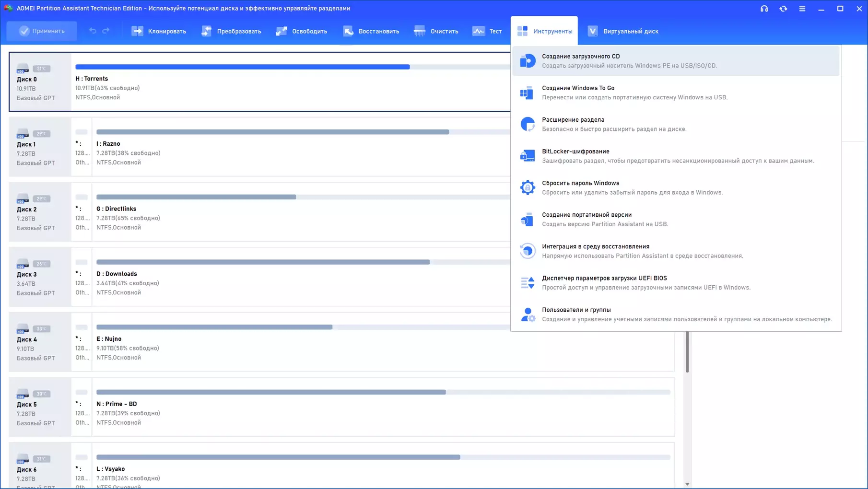Click the Create Bootable CD icon
The image size is (868, 489).
528,61
